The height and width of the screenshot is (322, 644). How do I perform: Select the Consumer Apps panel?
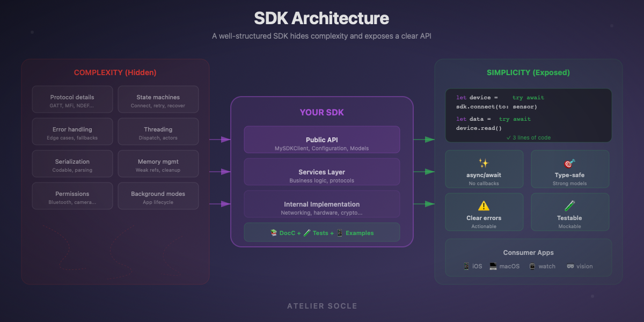click(x=528, y=258)
